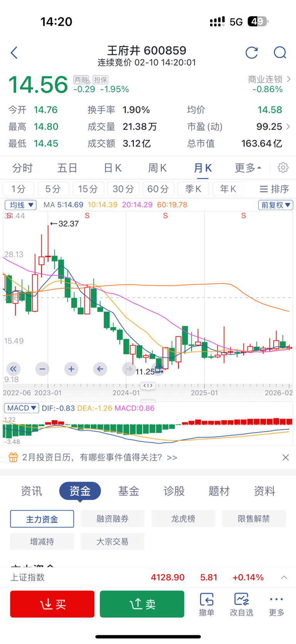Open the 资料 tab
296x644 pixels.
click(264, 491)
